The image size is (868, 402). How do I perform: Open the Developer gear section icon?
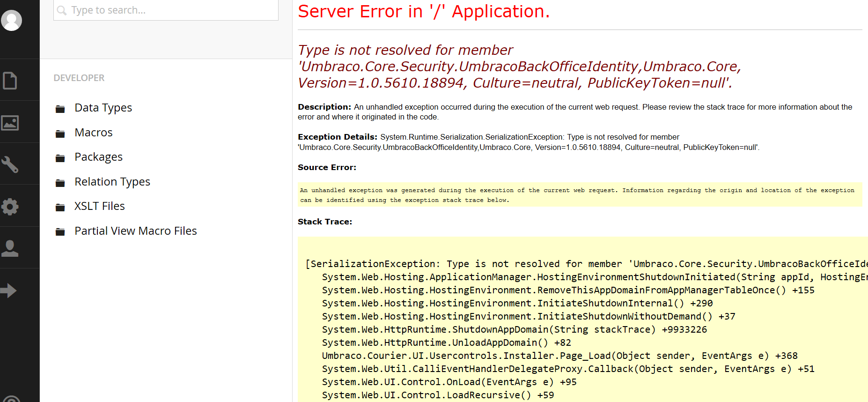pyautogui.click(x=10, y=206)
